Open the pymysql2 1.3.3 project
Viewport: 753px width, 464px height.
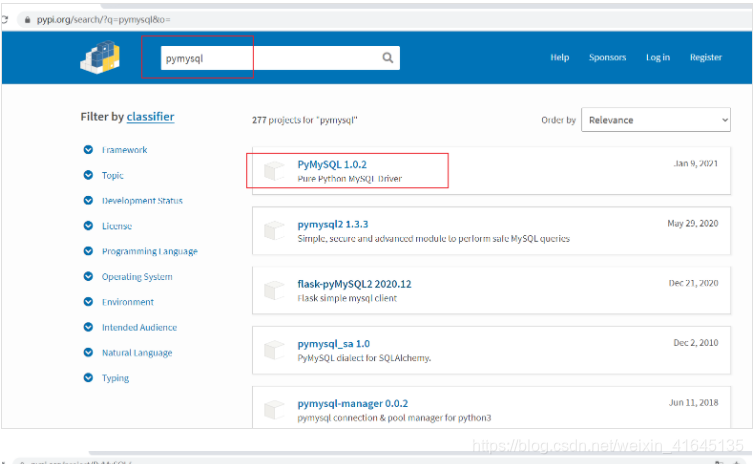pos(333,224)
